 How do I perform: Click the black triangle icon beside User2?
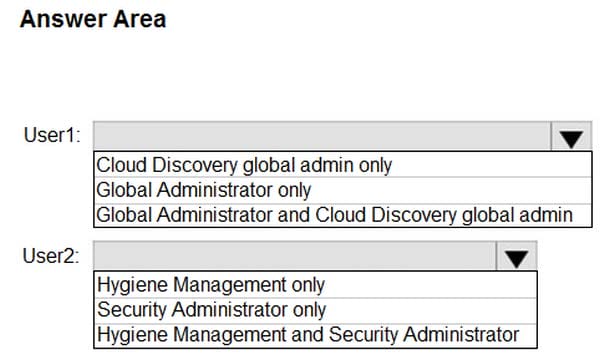tap(517, 259)
